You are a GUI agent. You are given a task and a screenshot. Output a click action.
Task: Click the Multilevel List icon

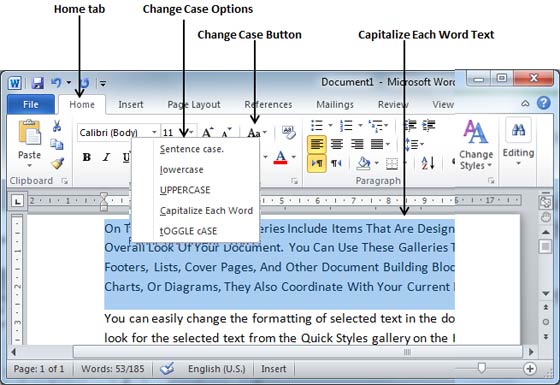(376, 125)
